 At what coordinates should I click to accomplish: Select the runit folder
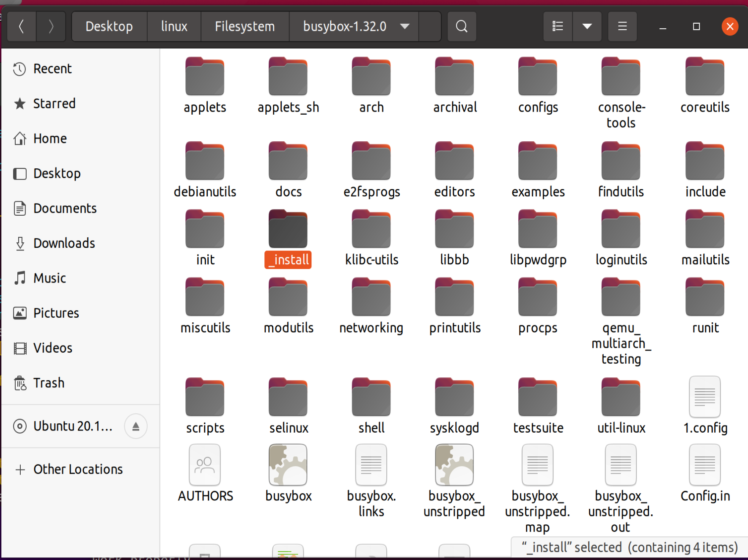[x=705, y=306]
